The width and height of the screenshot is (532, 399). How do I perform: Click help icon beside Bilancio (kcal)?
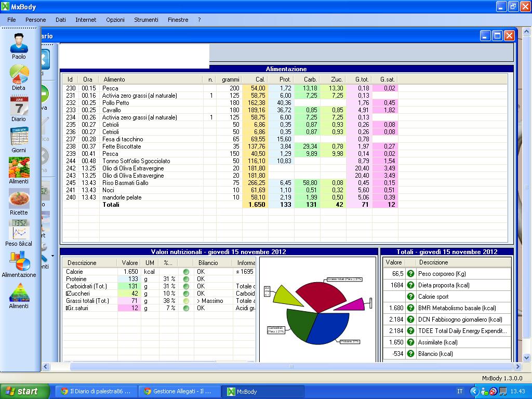coord(410,354)
